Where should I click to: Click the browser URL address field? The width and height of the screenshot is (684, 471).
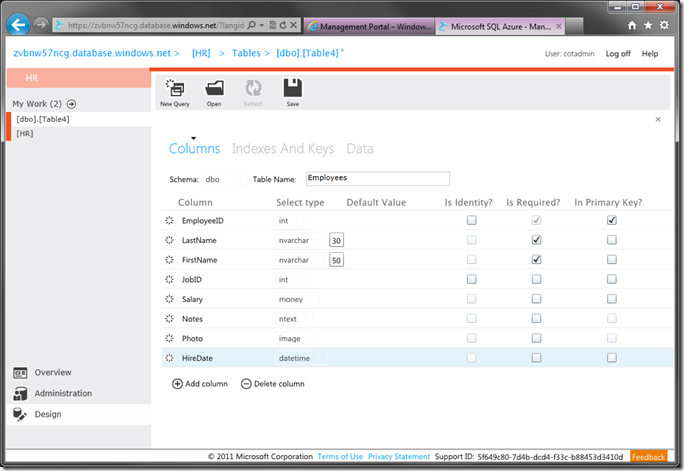pyautogui.click(x=156, y=25)
